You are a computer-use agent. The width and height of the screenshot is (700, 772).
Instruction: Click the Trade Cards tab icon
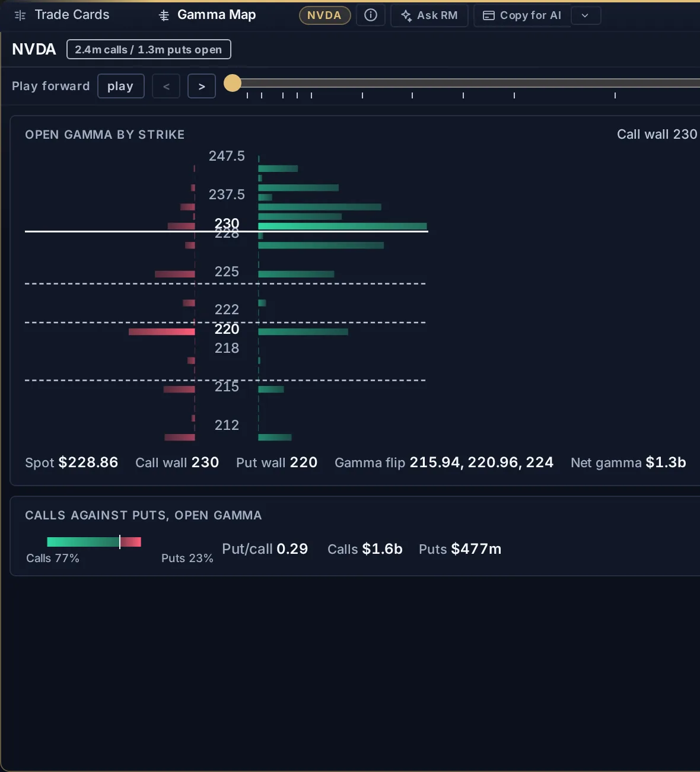point(20,15)
